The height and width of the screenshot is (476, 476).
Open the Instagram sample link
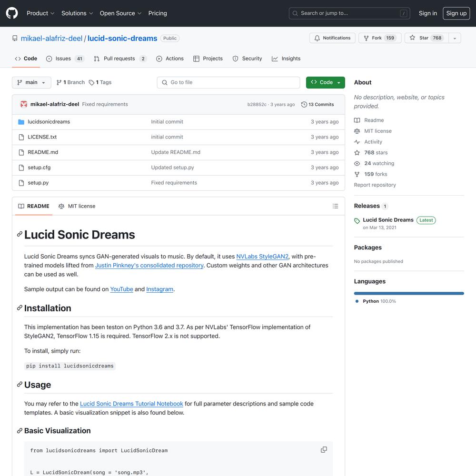coord(159,289)
